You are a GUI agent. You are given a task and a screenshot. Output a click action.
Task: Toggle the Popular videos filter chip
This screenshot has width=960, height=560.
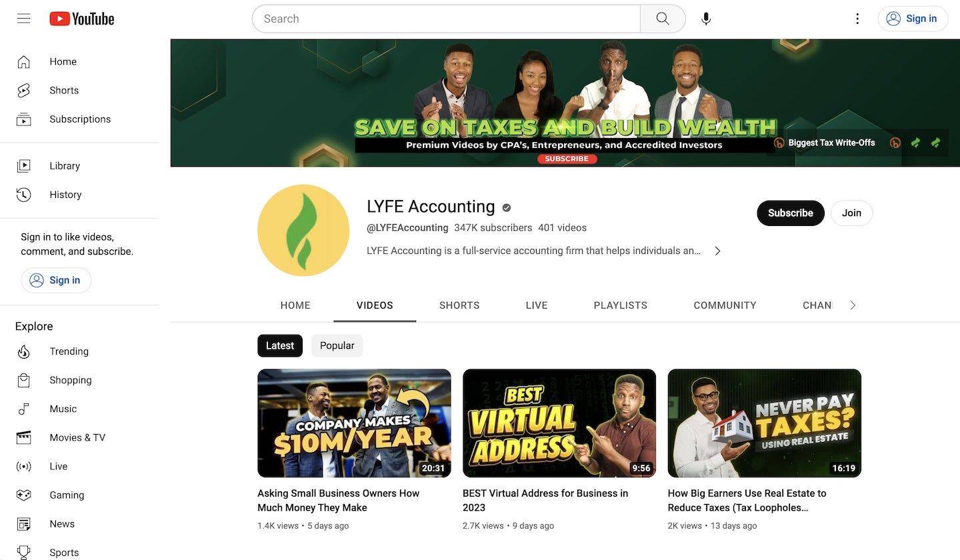[x=337, y=345]
